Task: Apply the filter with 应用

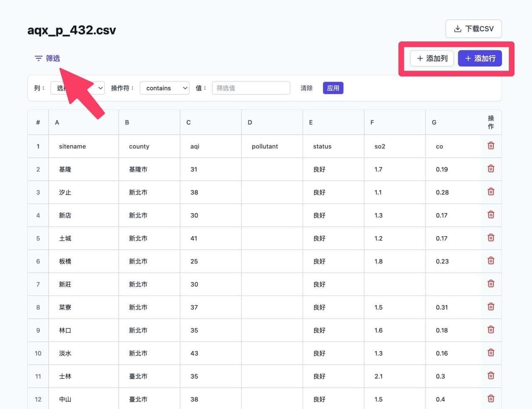Action: pos(333,88)
